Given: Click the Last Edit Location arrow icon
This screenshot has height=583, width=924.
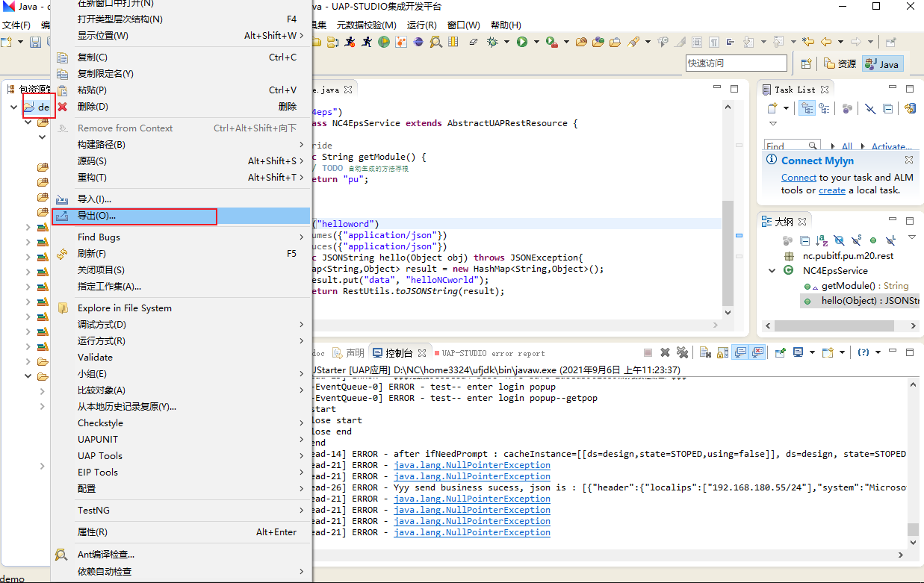Looking at the screenshot, I should click(807, 43).
